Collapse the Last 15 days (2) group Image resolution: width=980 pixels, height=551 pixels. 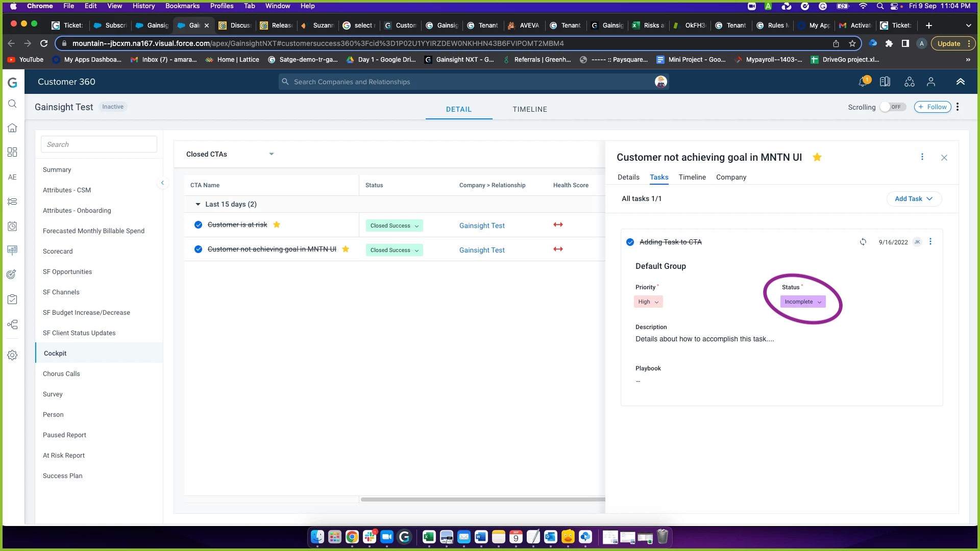point(198,204)
